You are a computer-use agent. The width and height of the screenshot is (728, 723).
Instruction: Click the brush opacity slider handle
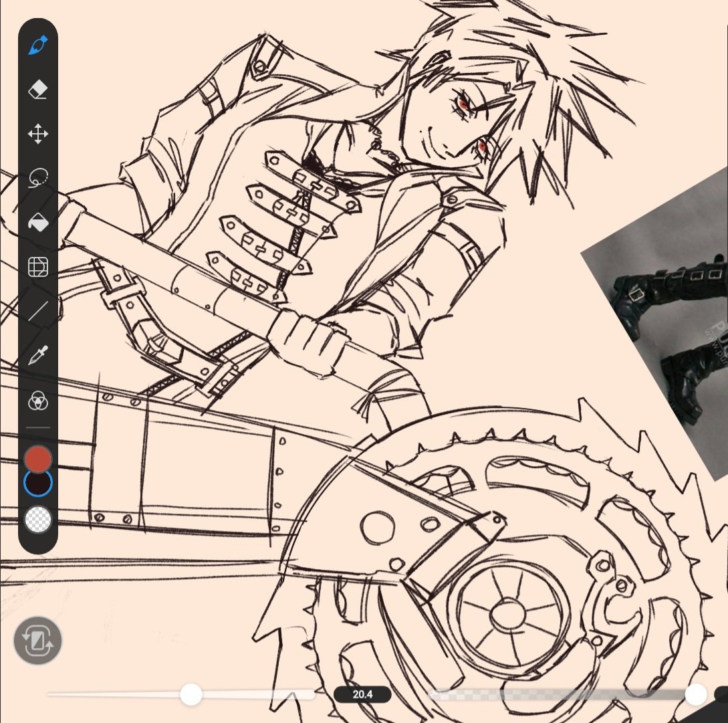pos(695,694)
